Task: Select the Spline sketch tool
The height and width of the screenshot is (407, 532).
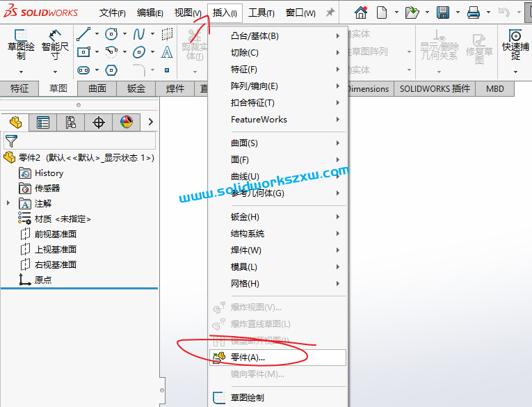Action: tap(139, 34)
